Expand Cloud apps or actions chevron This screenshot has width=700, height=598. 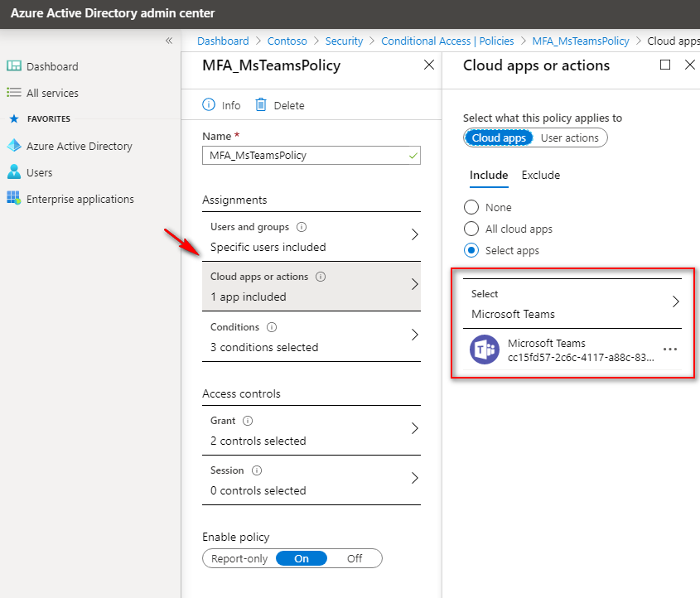[x=415, y=284]
